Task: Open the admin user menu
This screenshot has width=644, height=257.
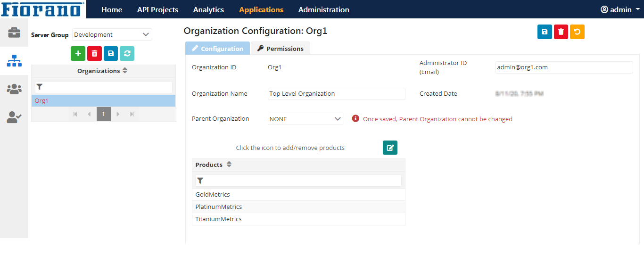Action: pos(619,9)
